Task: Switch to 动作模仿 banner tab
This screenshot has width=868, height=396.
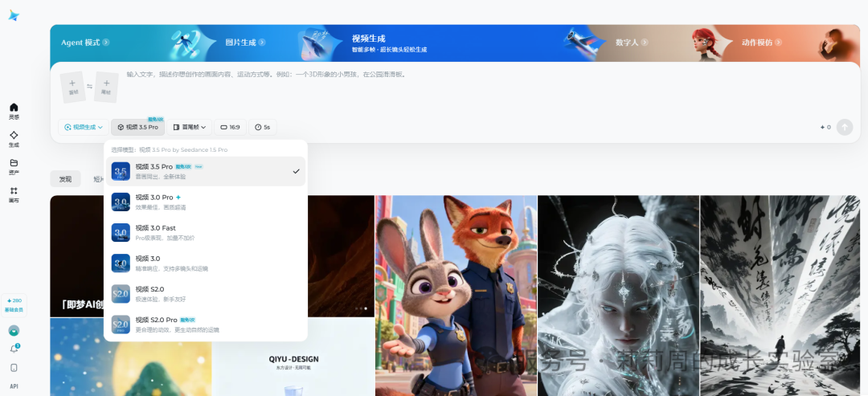Action: tap(762, 43)
